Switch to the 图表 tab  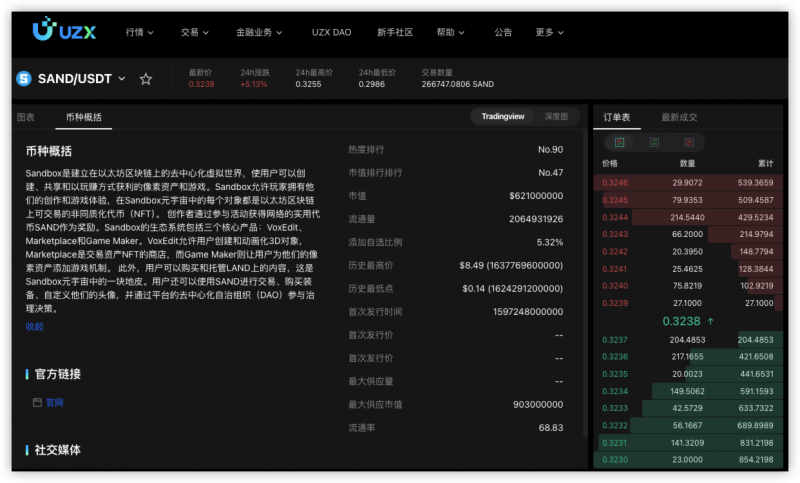point(26,117)
